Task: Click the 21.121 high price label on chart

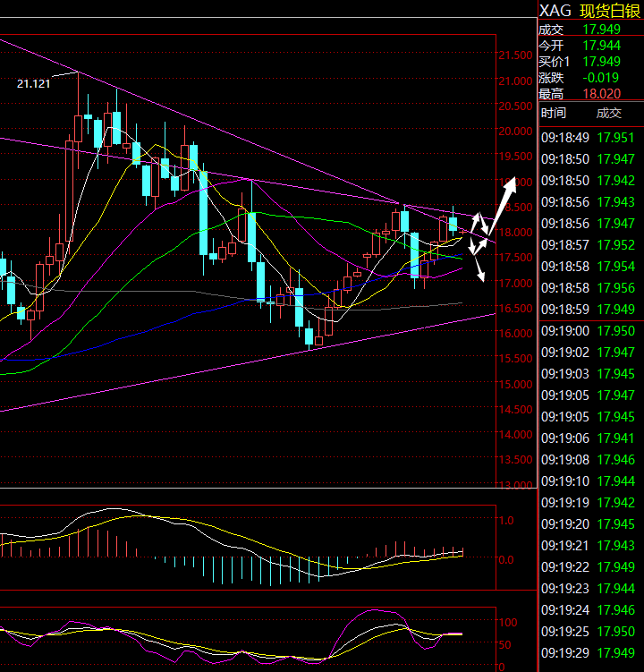Action: click(33, 83)
